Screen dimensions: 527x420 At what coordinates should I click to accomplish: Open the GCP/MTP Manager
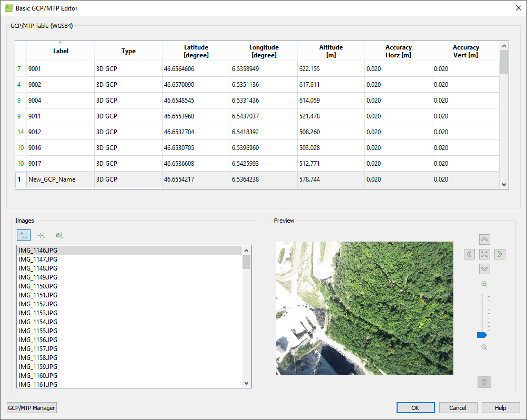click(x=31, y=407)
